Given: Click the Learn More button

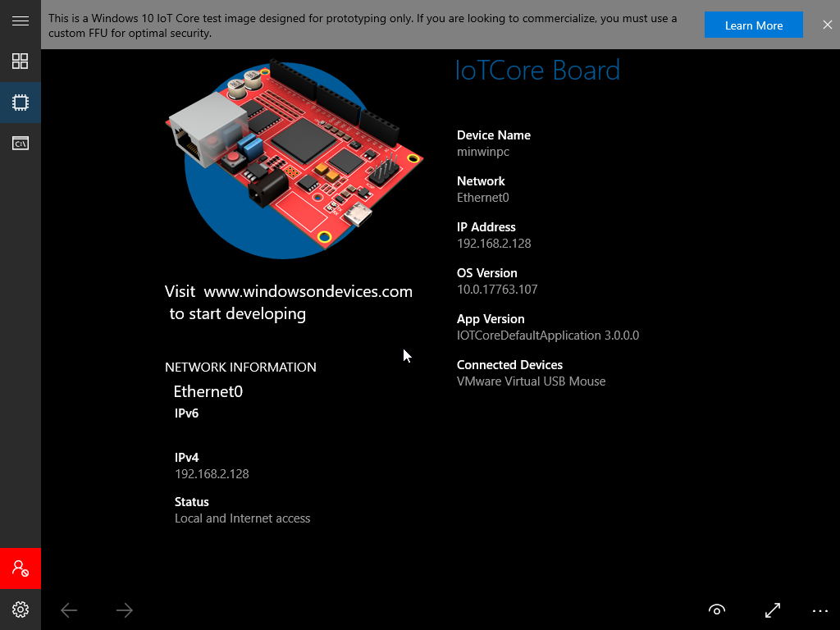Looking at the screenshot, I should point(753,25).
